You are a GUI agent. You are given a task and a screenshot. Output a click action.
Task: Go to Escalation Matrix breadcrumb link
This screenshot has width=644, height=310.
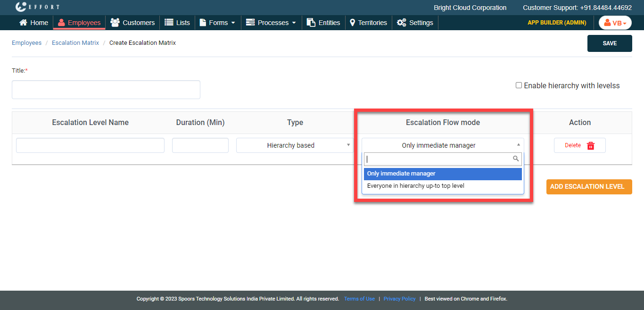(75, 43)
